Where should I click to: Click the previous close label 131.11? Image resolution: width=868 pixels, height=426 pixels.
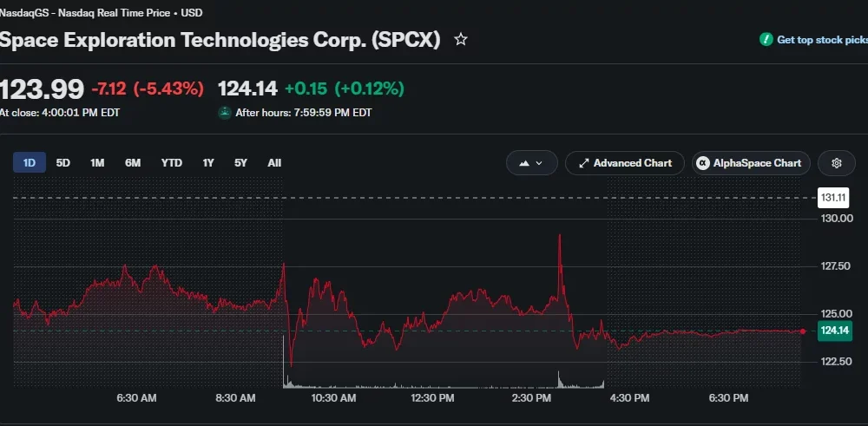point(833,198)
